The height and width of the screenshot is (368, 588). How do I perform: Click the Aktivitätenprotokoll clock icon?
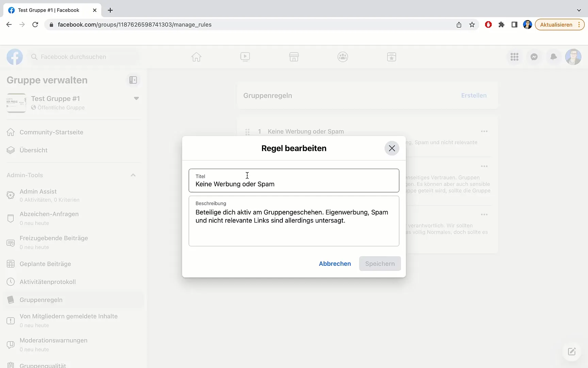(x=11, y=282)
